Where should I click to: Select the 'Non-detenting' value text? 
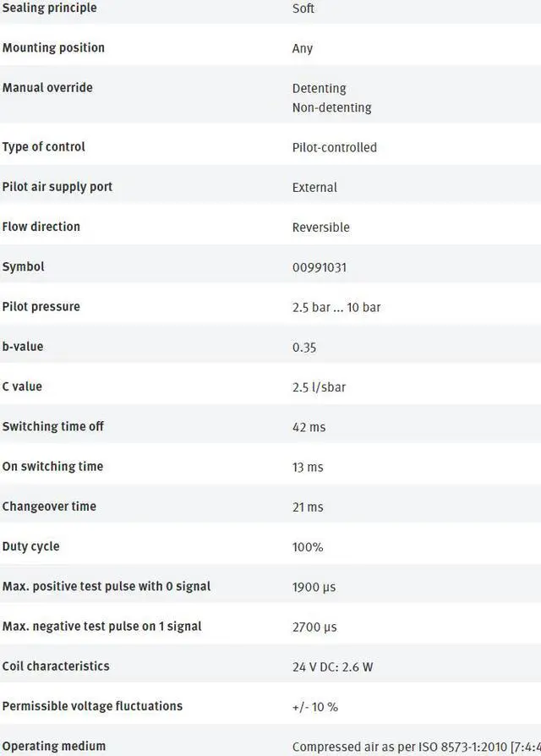[x=331, y=107]
